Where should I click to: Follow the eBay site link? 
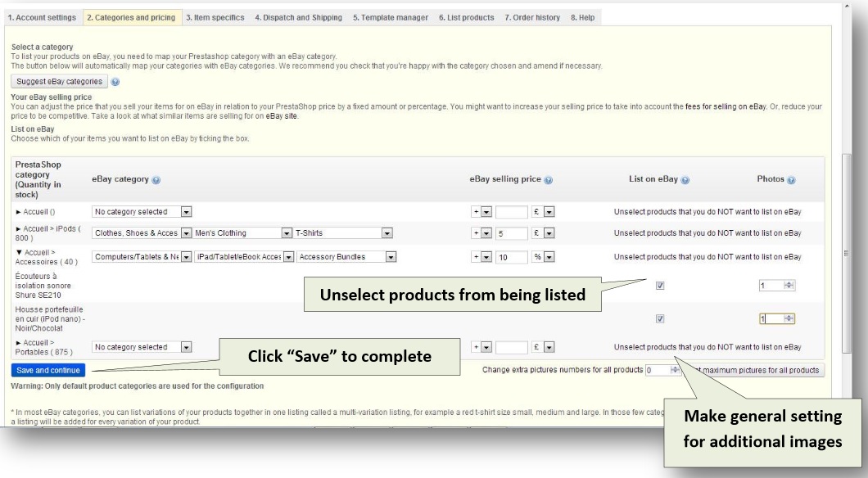(281, 116)
